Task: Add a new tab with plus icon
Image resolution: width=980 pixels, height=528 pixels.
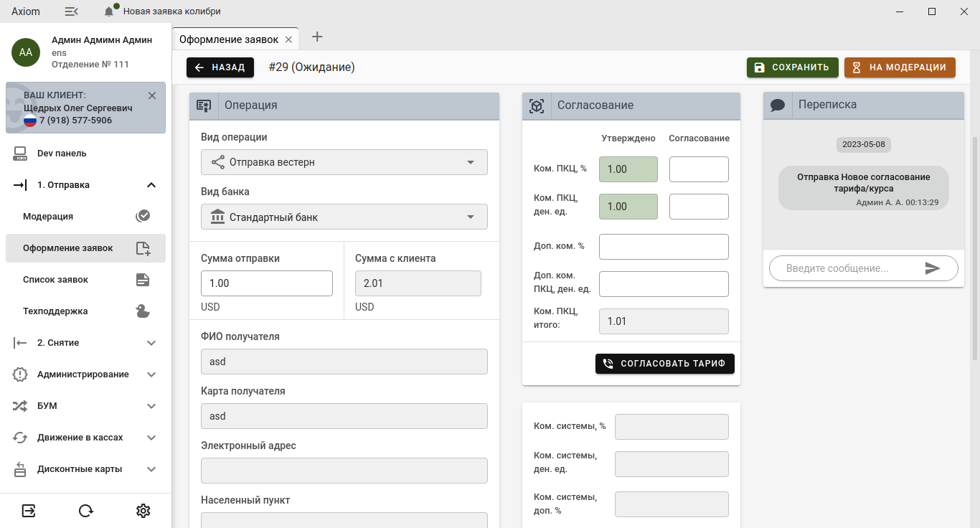Action: [317, 37]
